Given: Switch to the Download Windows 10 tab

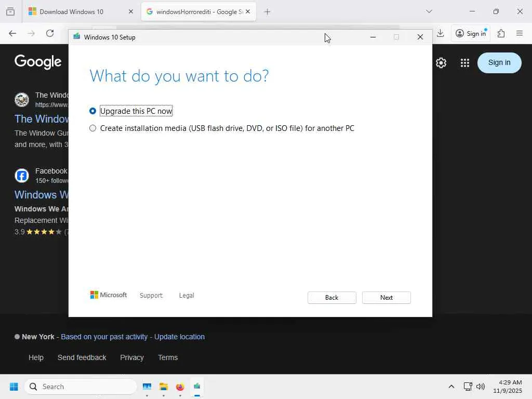Looking at the screenshot, I should (x=71, y=12).
